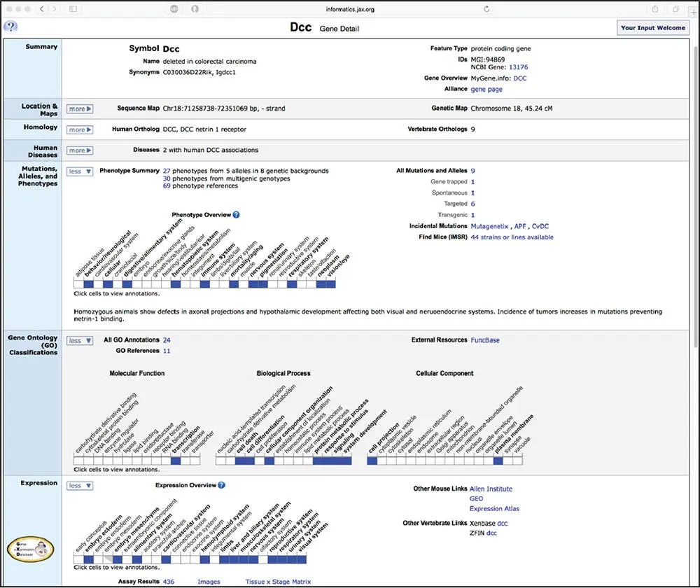Click cell projection cellular component cell
Viewport: 700px width, 588px height.
[372, 461]
